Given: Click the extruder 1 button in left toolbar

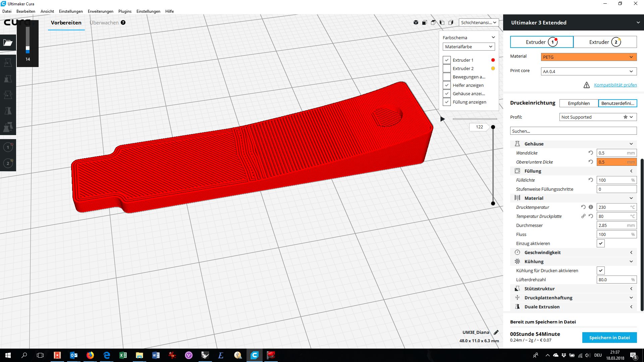Looking at the screenshot, I should click(x=8, y=147).
